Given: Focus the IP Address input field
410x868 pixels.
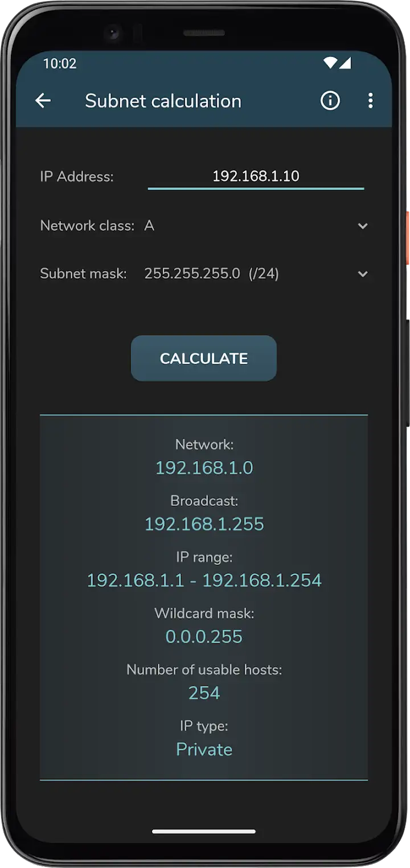Looking at the screenshot, I should pos(256,176).
